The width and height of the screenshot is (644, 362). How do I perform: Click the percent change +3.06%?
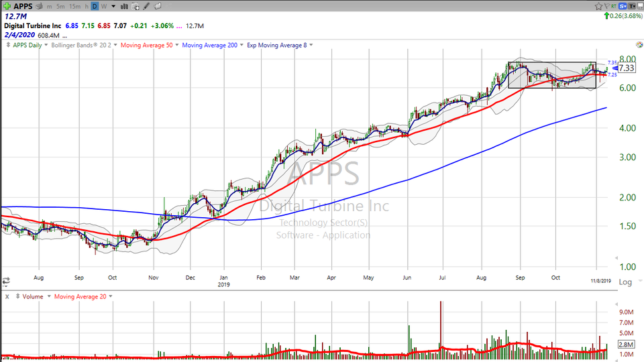pyautogui.click(x=162, y=25)
